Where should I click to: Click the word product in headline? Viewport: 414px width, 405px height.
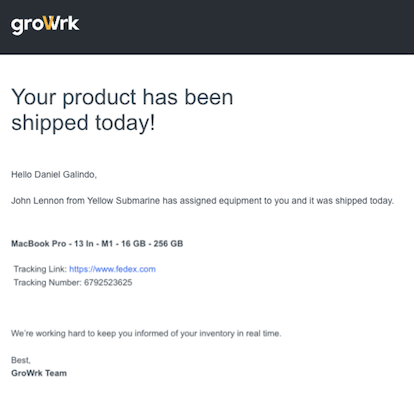point(99,98)
